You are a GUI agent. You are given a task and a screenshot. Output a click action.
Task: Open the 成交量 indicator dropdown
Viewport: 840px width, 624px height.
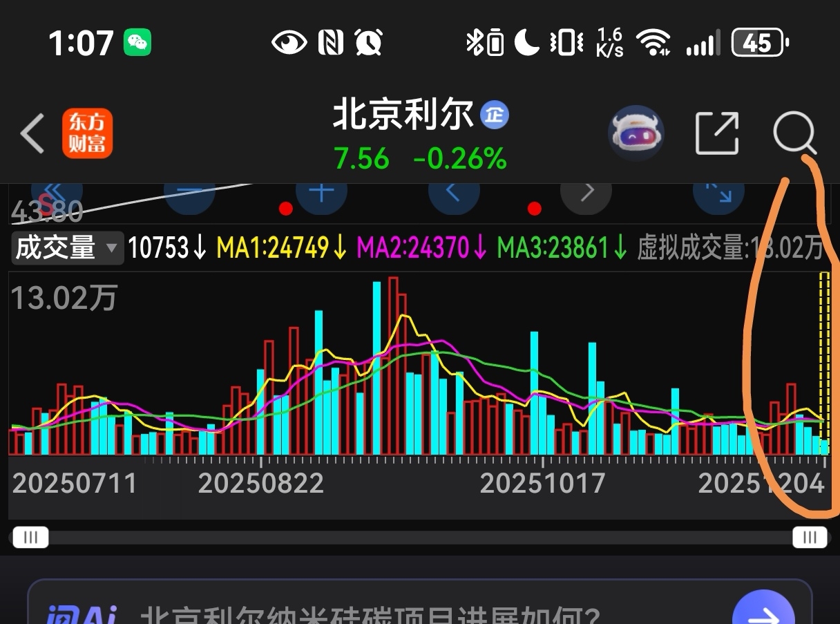[67, 247]
